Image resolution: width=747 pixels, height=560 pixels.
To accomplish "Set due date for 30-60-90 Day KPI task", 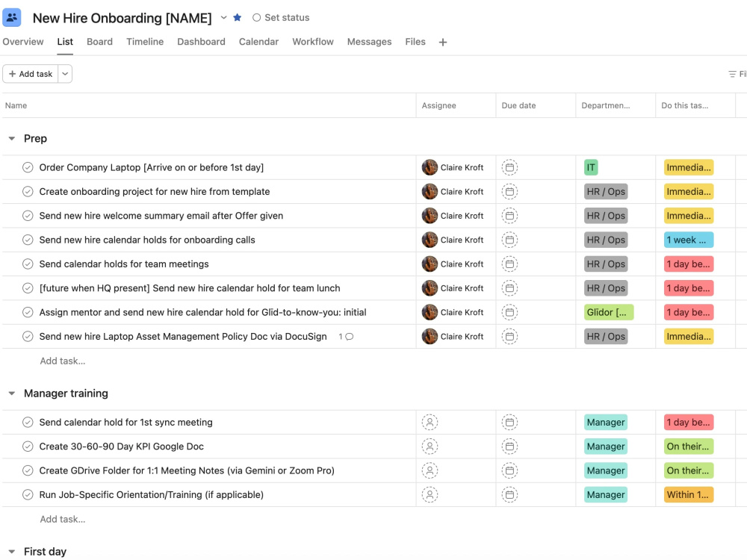I will pos(509,447).
